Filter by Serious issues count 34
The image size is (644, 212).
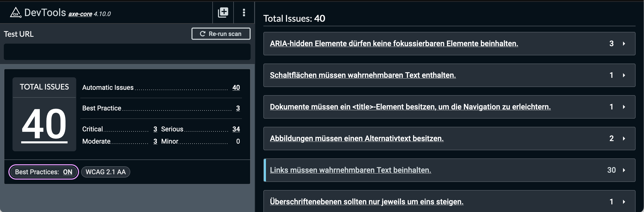point(236,129)
